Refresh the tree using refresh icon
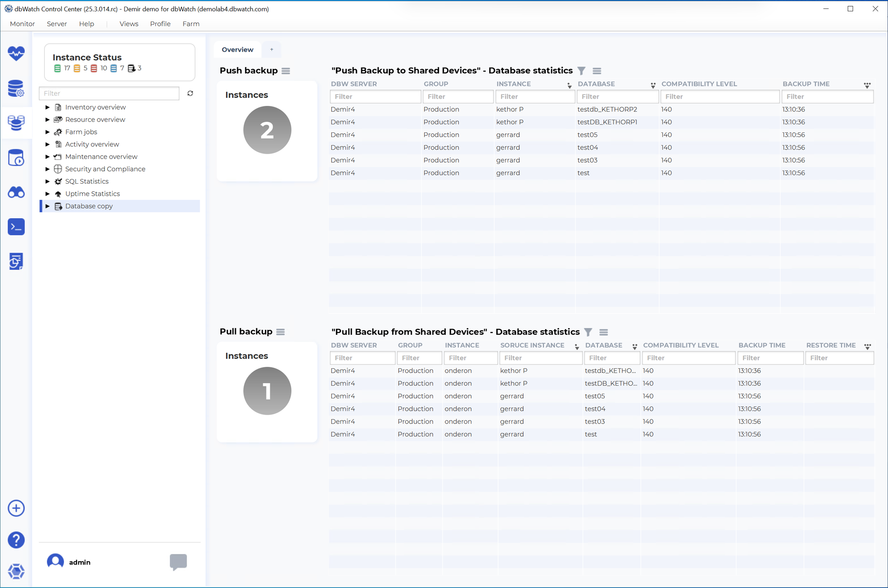This screenshot has width=888, height=588. [190, 93]
